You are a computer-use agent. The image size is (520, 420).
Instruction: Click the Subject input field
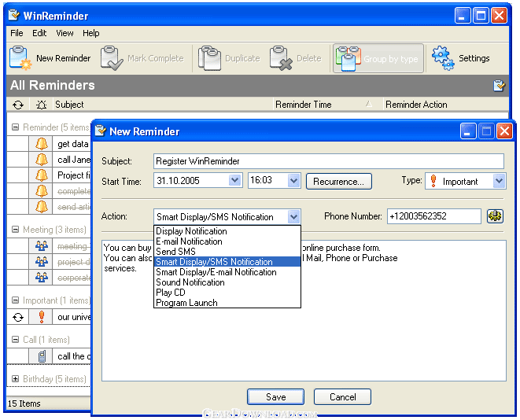click(329, 161)
